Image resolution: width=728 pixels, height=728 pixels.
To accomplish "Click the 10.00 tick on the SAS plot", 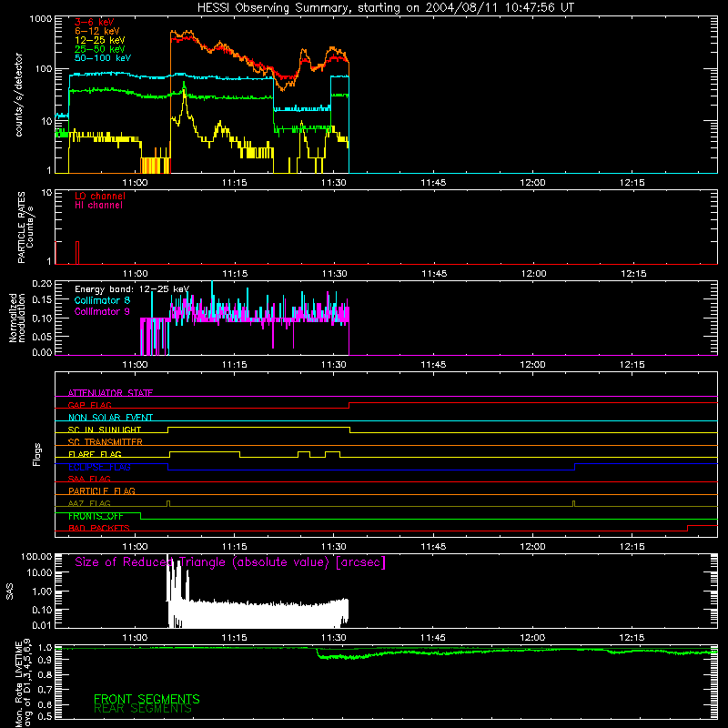I will (x=39, y=572).
